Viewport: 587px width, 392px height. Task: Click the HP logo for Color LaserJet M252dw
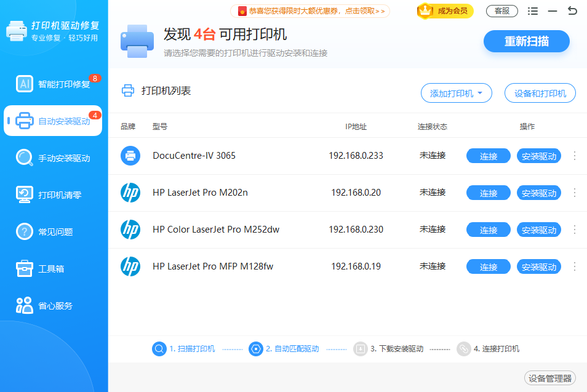tap(130, 230)
